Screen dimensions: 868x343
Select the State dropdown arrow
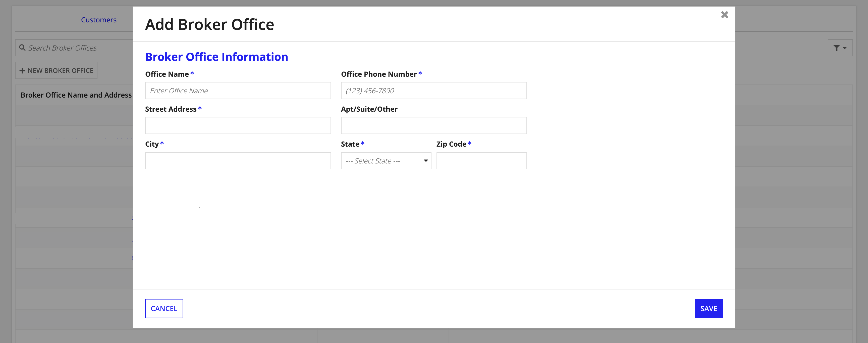pos(426,160)
